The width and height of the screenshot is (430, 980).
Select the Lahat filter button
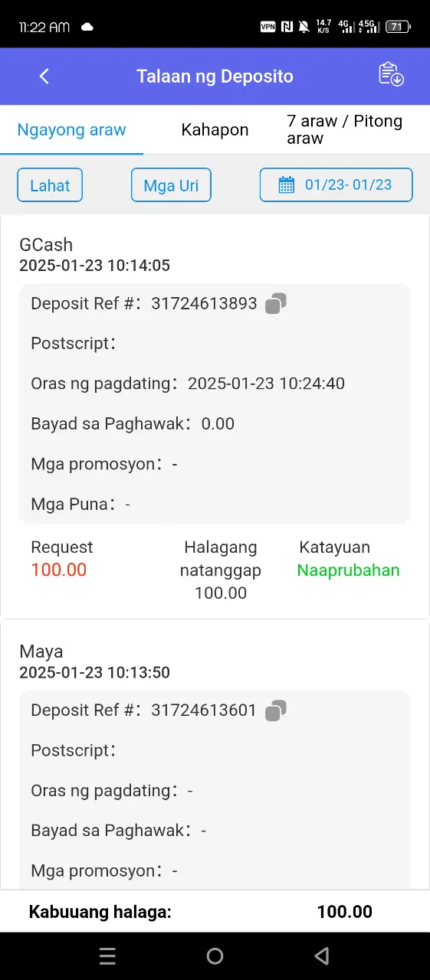coord(50,185)
